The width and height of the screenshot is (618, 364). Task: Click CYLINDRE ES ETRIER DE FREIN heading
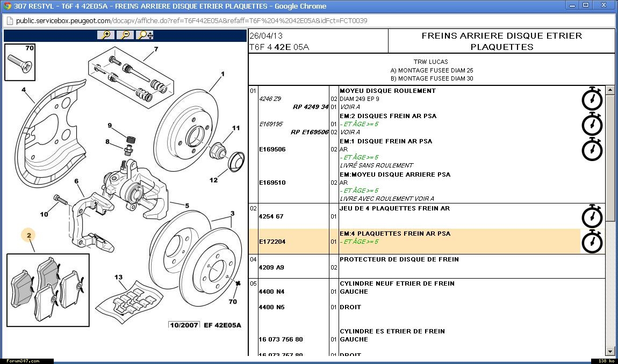[x=392, y=331]
